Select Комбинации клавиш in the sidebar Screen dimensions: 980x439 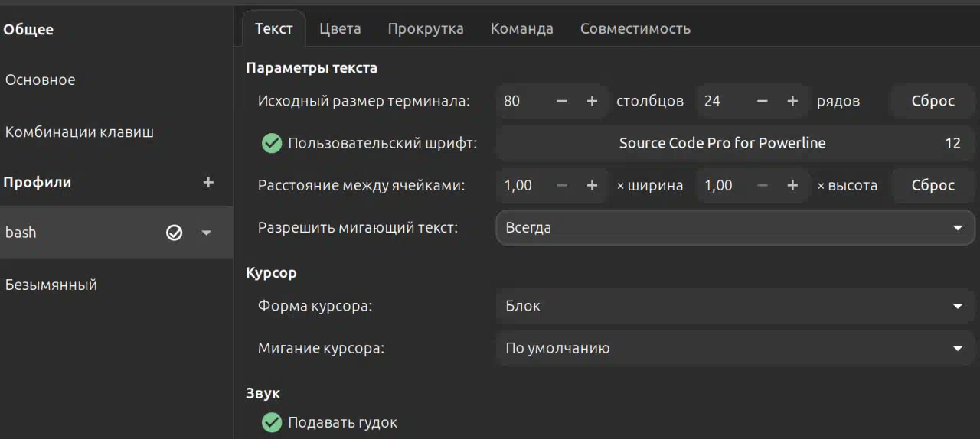(x=80, y=132)
